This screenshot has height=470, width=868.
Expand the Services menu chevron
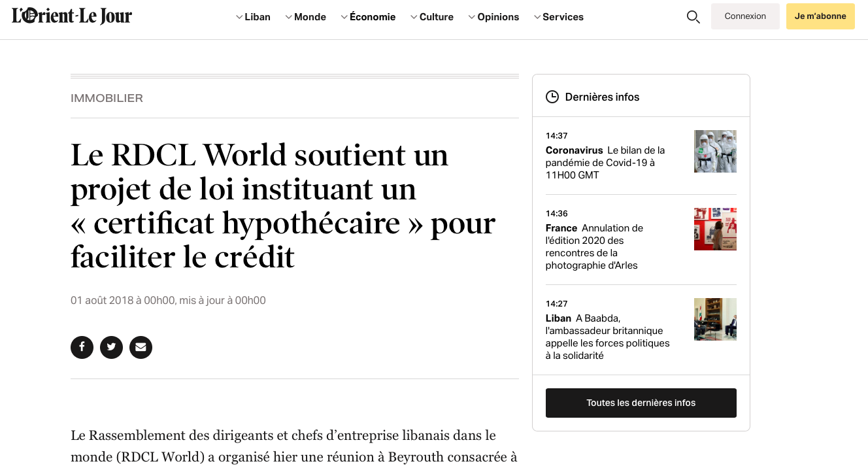coord(537,17)
